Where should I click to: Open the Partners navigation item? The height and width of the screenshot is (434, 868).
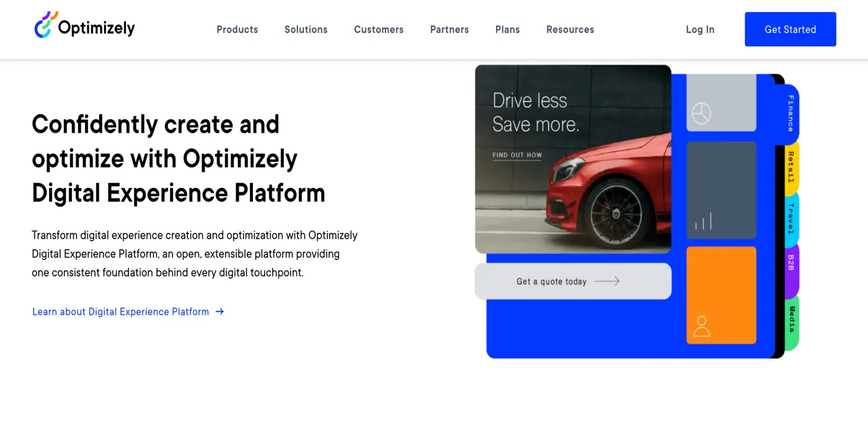(x=449, y=29)
